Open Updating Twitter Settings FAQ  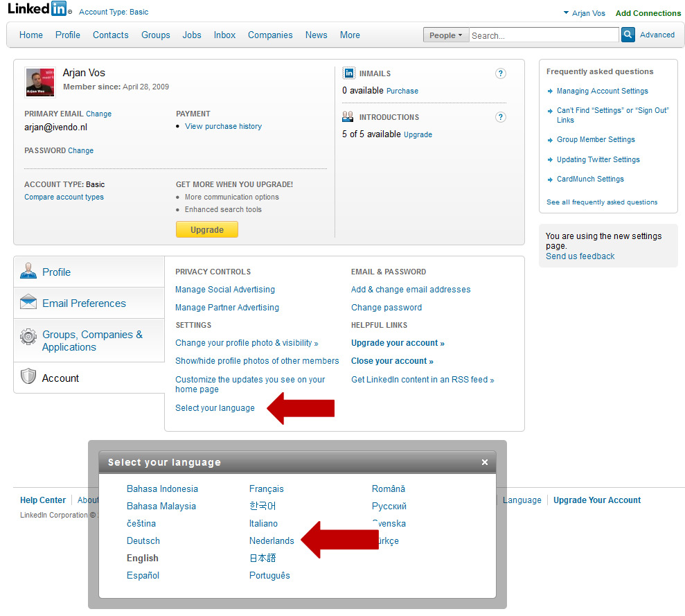(598, 159)
